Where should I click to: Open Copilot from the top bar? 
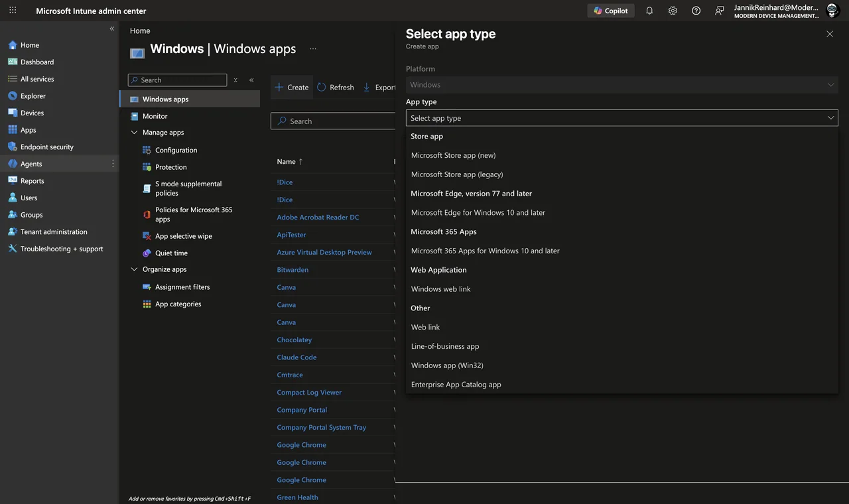611,11
